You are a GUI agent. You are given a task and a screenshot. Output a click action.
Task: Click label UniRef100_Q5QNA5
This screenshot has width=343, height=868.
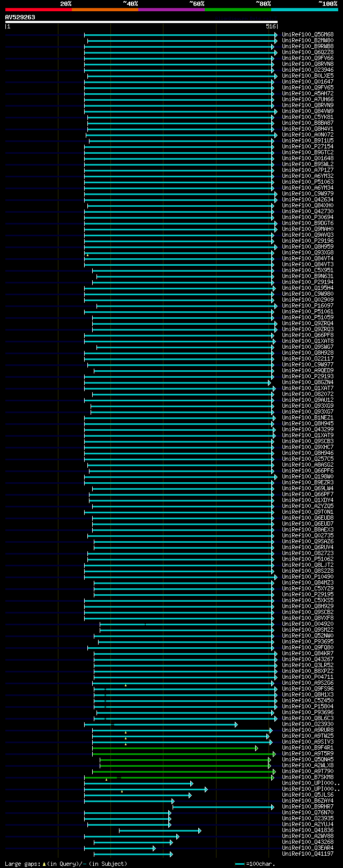(308, 760)
